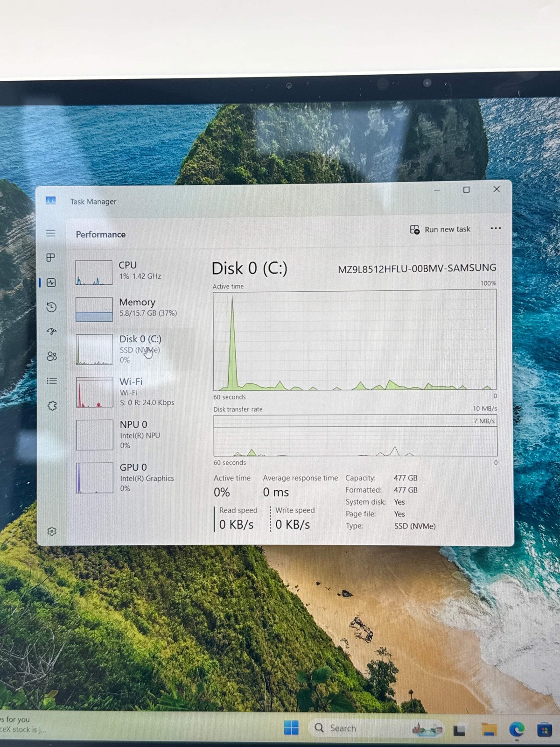Viewport: 560px width, 747px height.
Task: Click the Disk transfer rate graph
Action: [x=356, y=436]
